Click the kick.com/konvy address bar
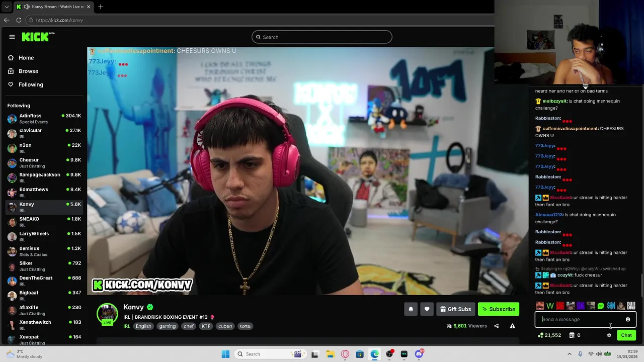 coord(259,20)
